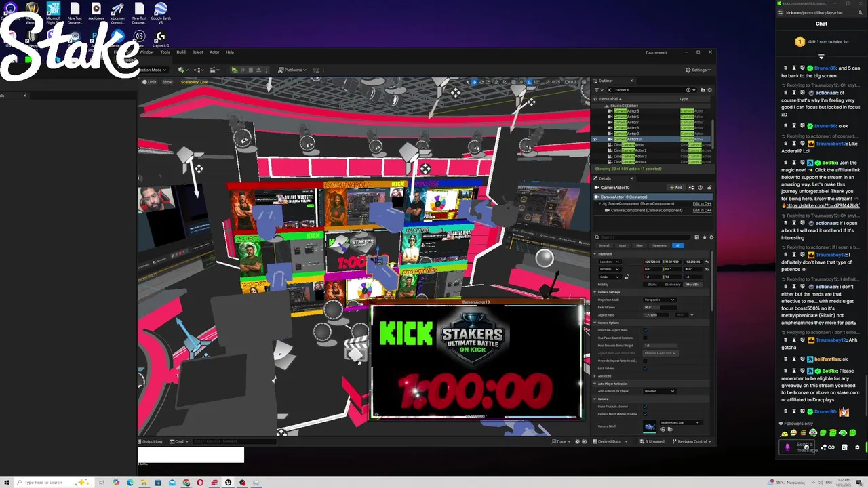This screenshot has height=488, width=868.
Task: Start Play in Editor with green play button
Action: tap(234, 70)
